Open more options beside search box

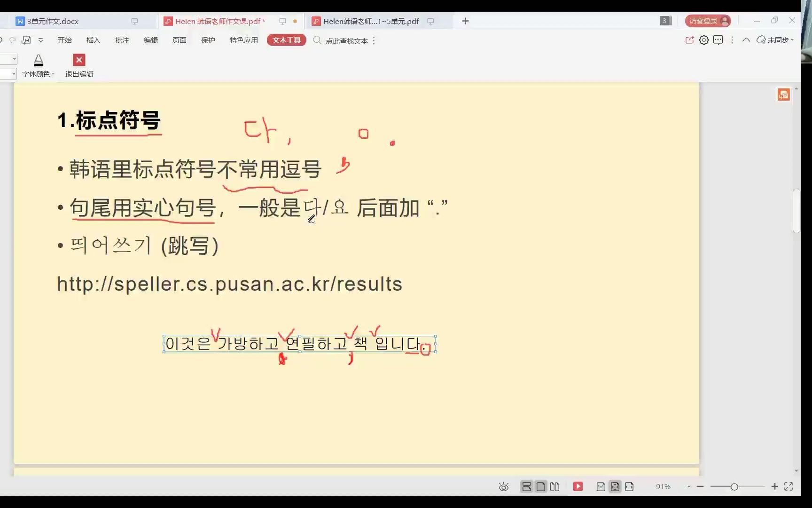coord(374,41)
